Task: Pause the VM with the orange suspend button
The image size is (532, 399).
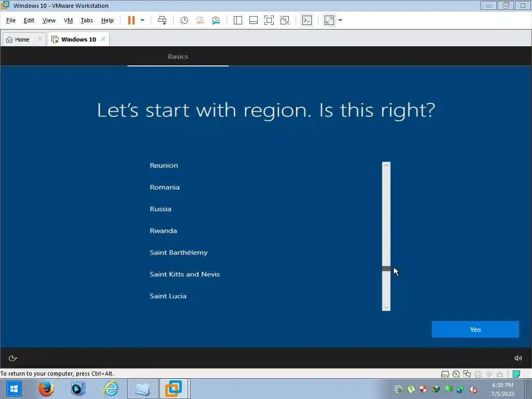Action: tap(131, 20)
